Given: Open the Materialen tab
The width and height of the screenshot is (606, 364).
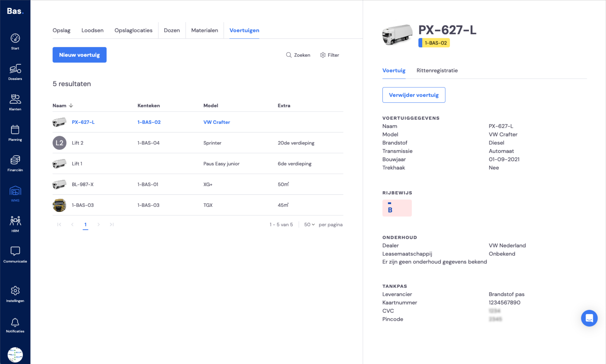Looking at the screenshot, I should pyautogui.click(x=205, y=31).
